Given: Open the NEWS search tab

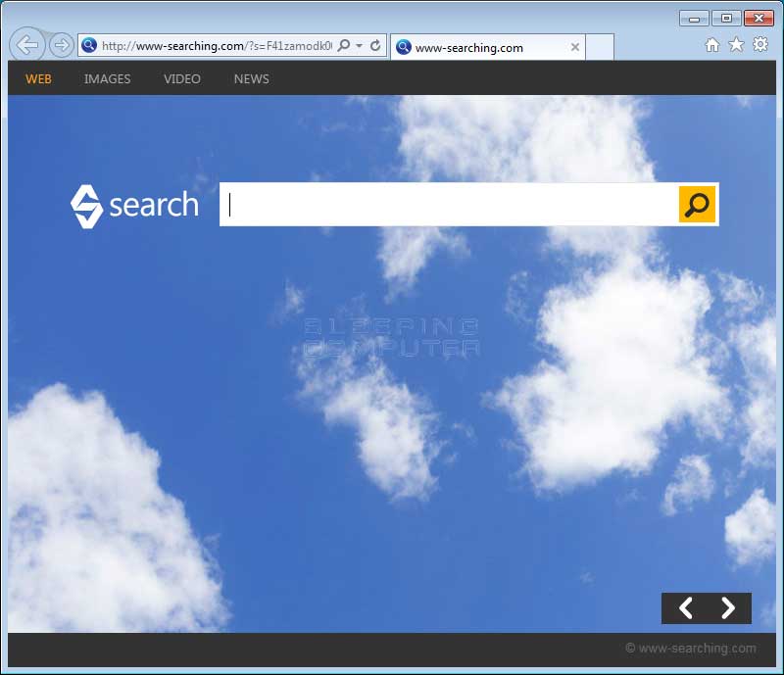Looking at the screenshot, I should (251, 79).
